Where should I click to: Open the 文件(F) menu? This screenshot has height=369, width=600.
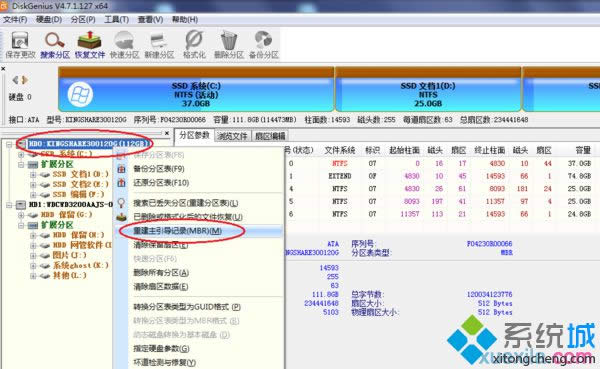[15, 19]
